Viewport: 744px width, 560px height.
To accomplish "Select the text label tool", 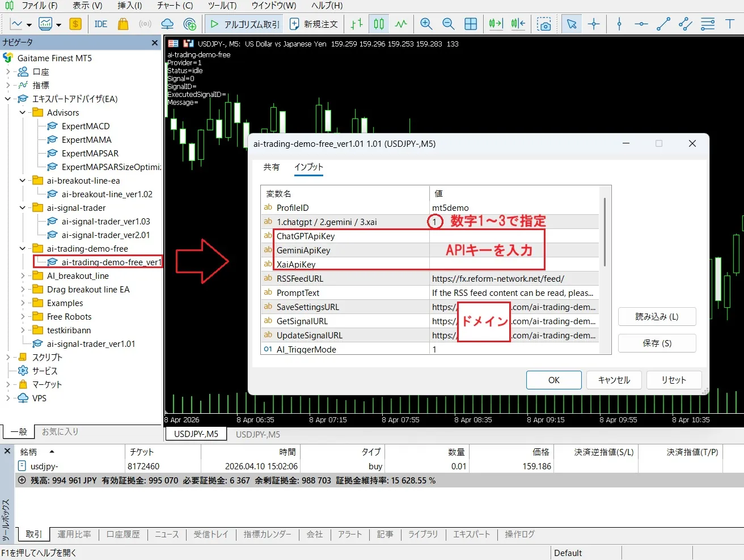I will point(730,24).
